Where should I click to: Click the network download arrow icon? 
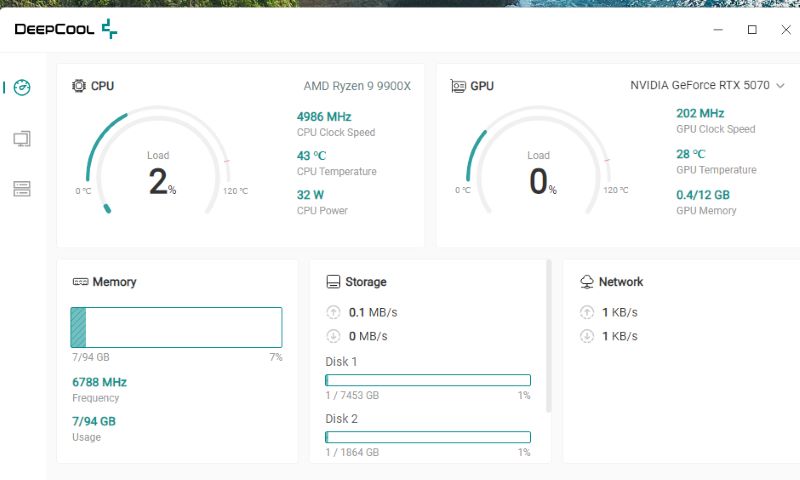click(x=587, y=336)
